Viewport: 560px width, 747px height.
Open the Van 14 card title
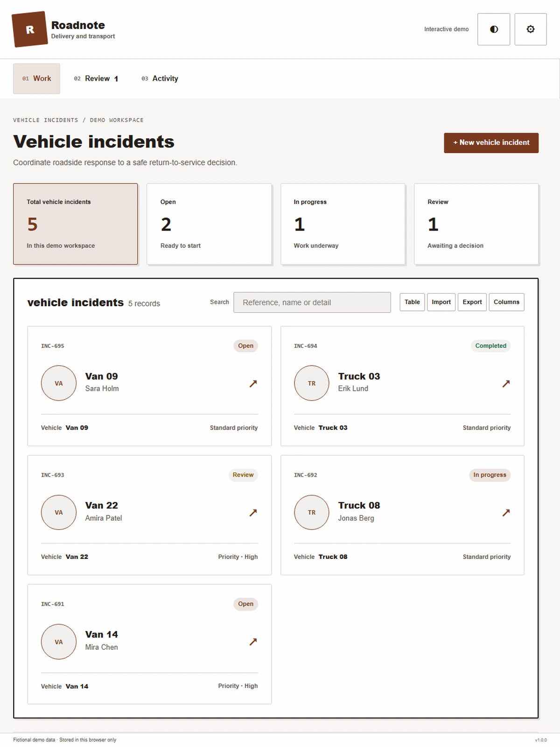tap(102, 634)
